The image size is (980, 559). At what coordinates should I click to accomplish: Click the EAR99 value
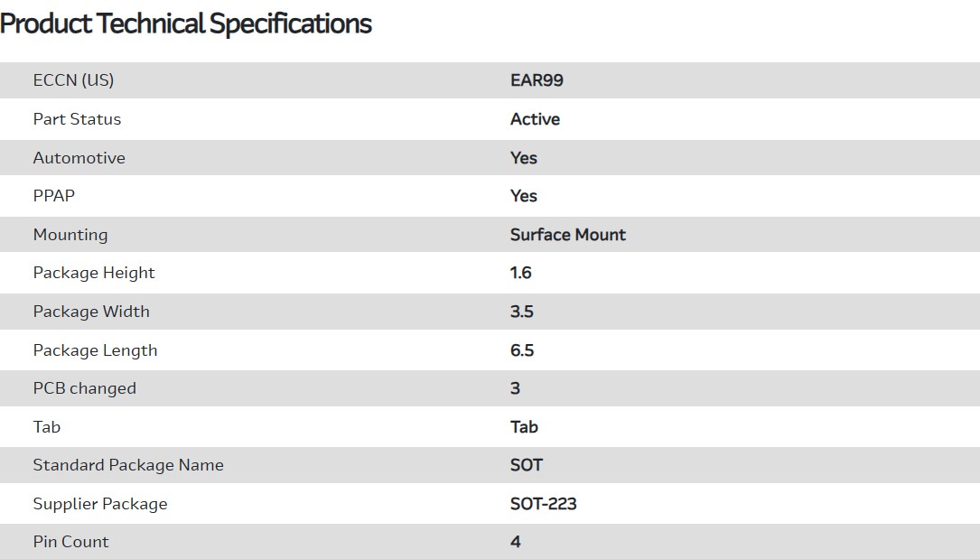pyautogui.click(x=537, y=80)
